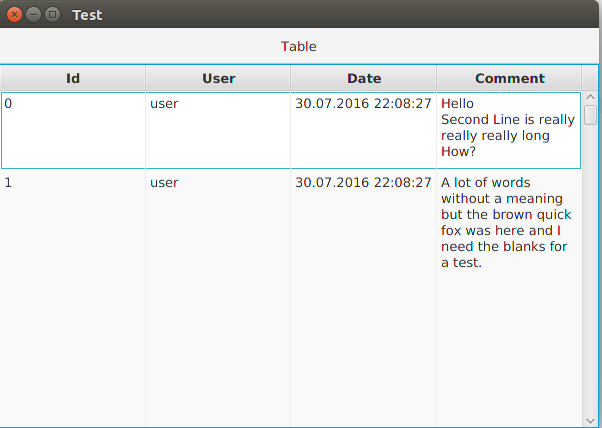Click the vertical scrollbar thumb
Screen dimensions: 602x428
tap(590, 115)
